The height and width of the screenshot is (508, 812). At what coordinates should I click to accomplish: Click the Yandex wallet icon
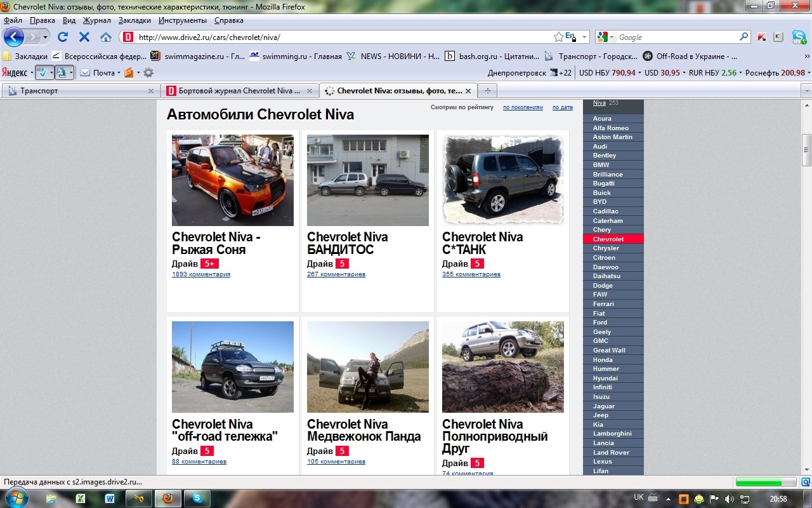pos(129,72)
